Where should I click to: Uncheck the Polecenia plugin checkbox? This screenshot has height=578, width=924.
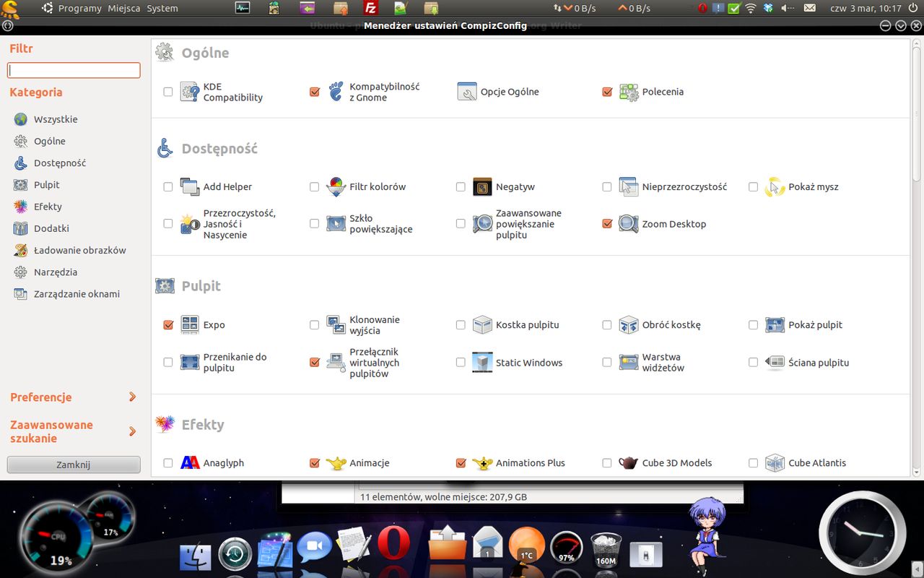(607, 92)
